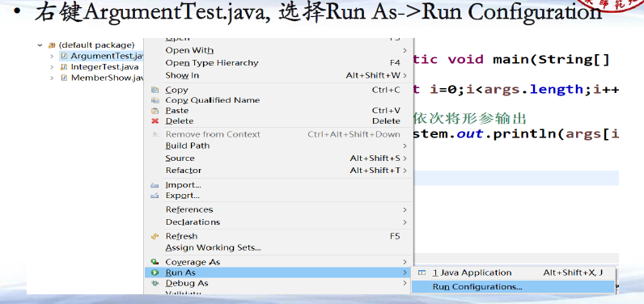
Task: Select Copy from the context menu
Action: (x=278, y=90)
